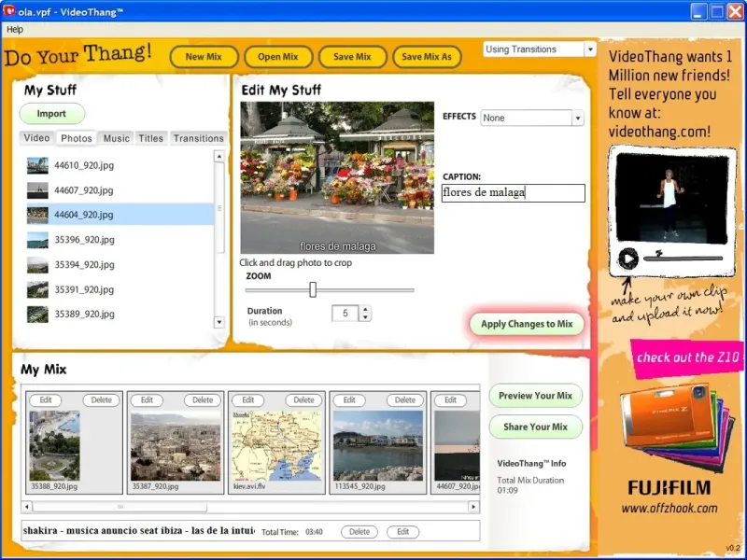
Task: Click the shakira music track title text
Action: point(138,530)
